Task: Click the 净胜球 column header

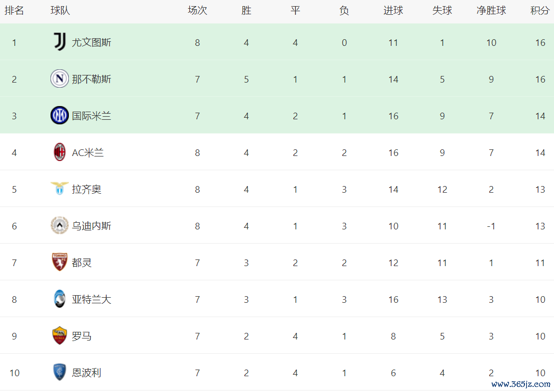Action: pos(491,11)
